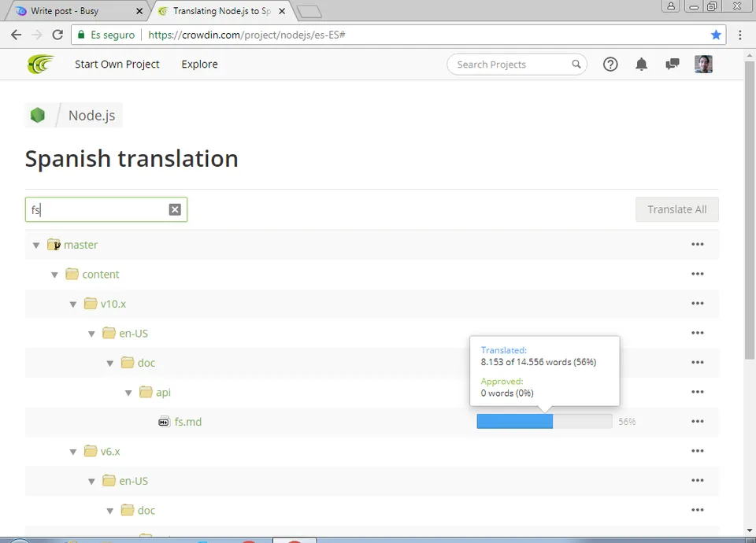The height and width of the screenshot is (543, 756).
Task: Open more options for master row
Action: click(x=698, y=244)
